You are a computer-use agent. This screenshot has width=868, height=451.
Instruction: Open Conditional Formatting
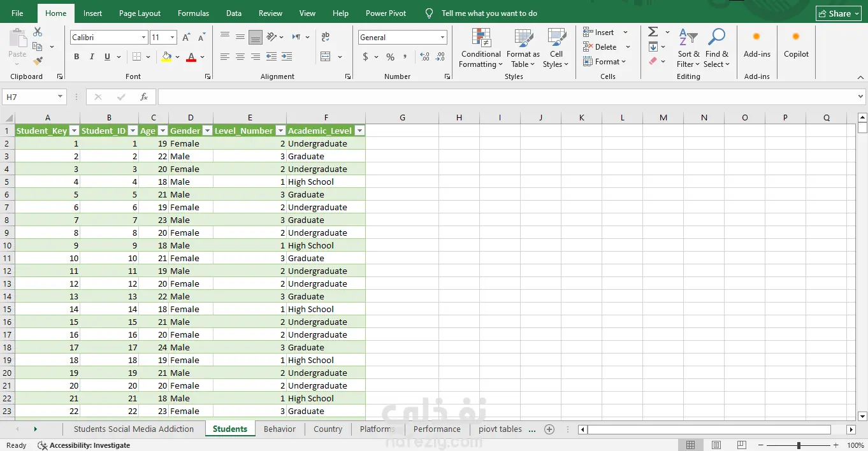pos(481,48)
